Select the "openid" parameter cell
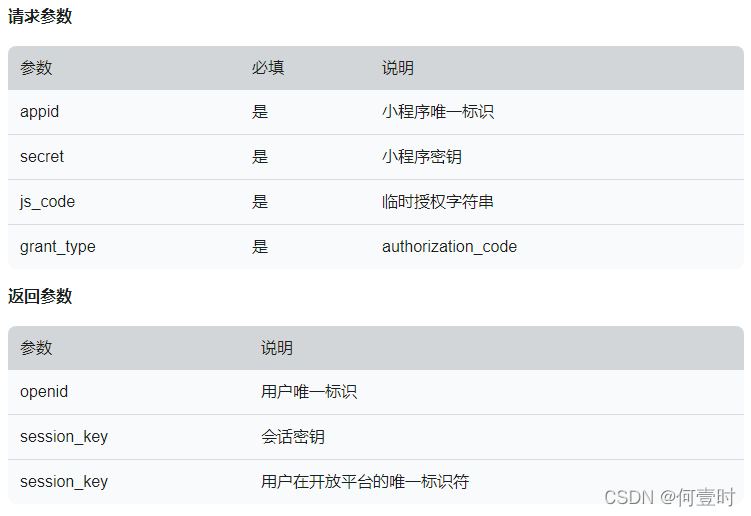The width and height of the screenshot is (751, 516). click(44, 392)
